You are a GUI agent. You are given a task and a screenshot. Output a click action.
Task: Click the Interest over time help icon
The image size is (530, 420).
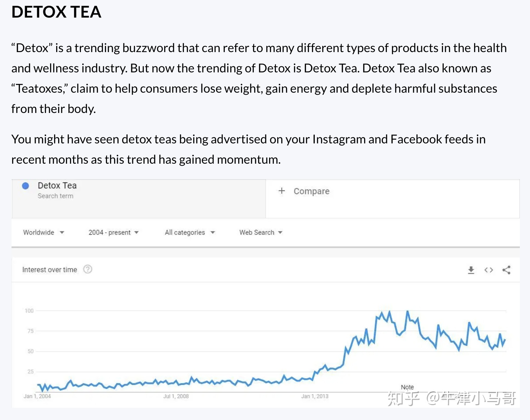[x=88, y=269]
